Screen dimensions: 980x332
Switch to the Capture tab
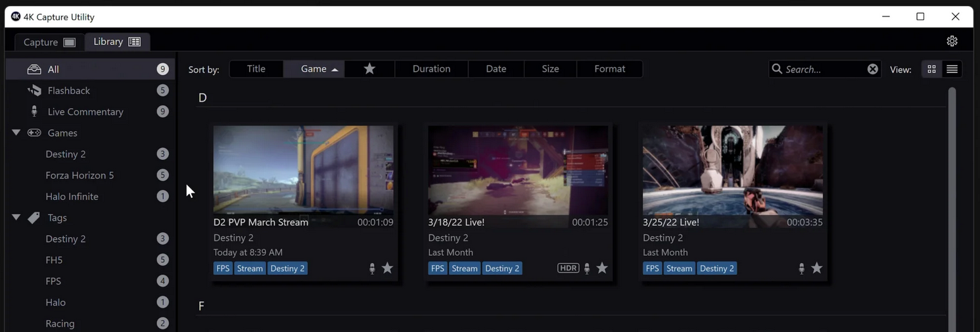point(49,42)
